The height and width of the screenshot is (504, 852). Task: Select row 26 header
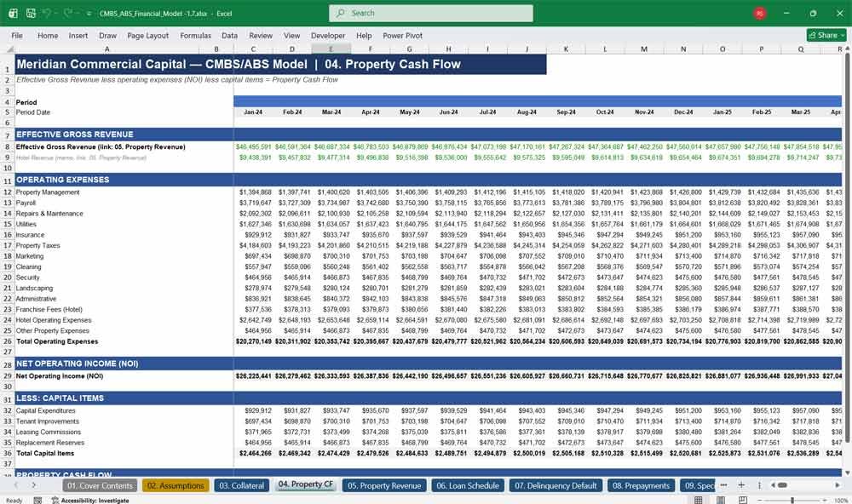tap(8, 341)
